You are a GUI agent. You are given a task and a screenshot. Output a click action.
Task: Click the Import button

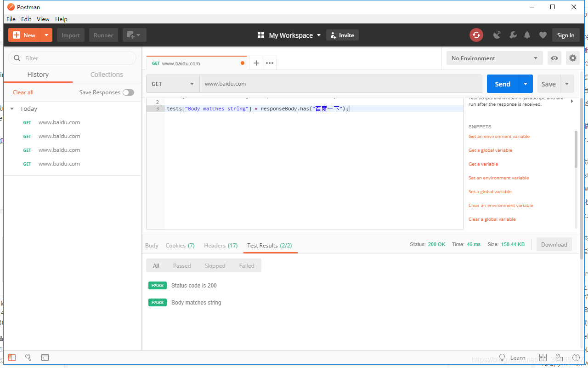click(x=71, y=35)
